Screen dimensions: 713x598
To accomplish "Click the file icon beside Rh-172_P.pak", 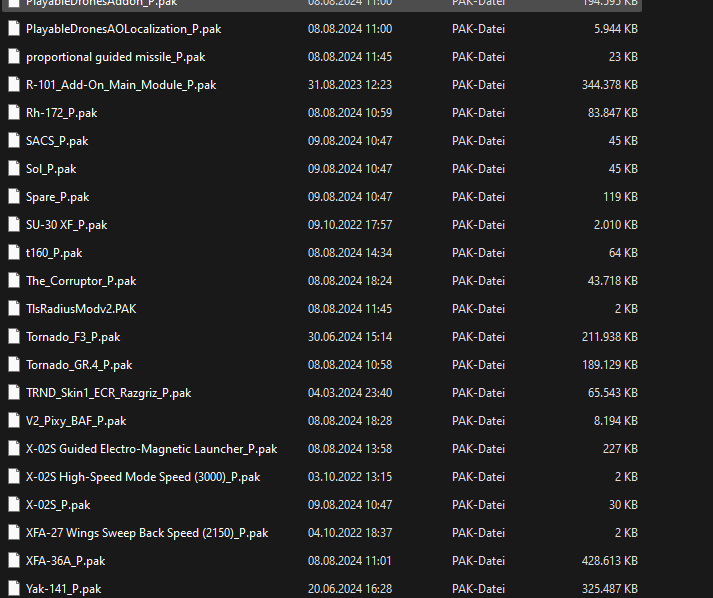I will click(x=14, y=113).
